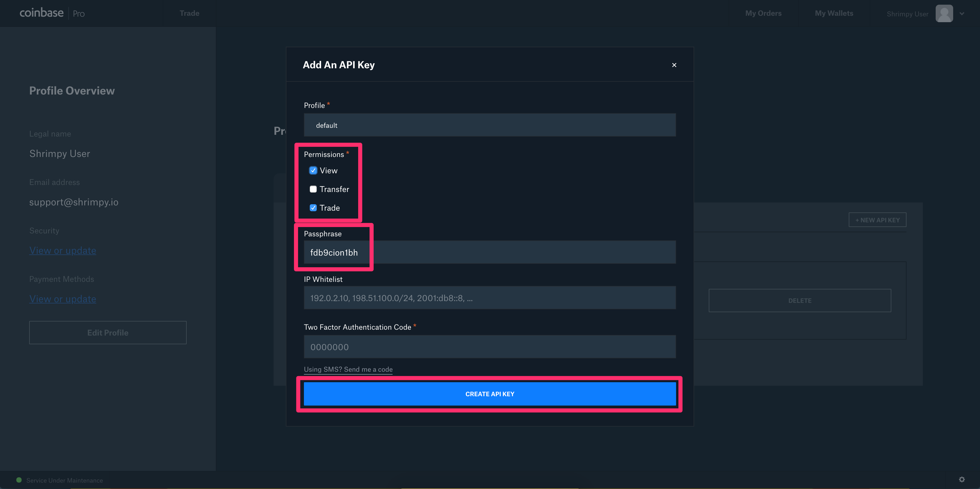This screenshot has height=489, width=980.
Task: Click the Trade navigation menu item
Action: coord(189,13)
